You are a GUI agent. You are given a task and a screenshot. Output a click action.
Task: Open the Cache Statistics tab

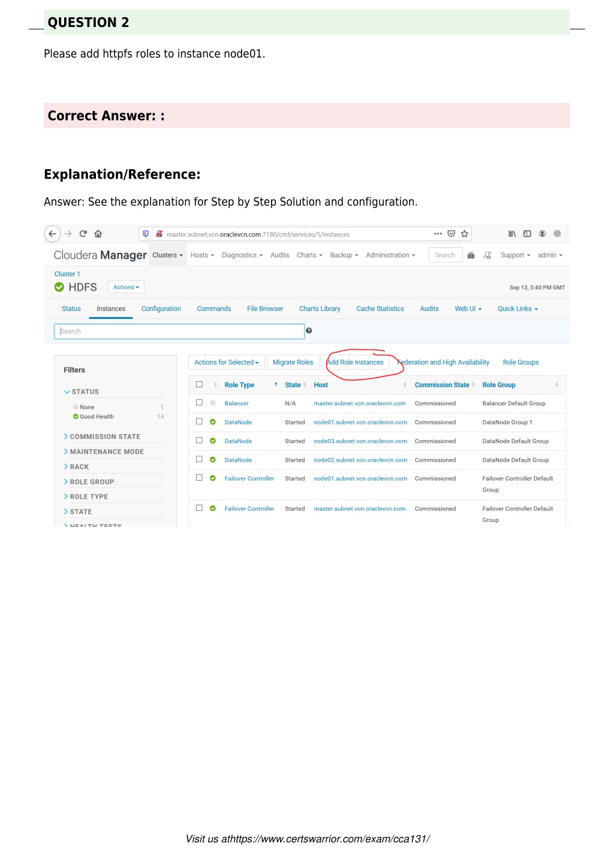[x=380, y=309]
